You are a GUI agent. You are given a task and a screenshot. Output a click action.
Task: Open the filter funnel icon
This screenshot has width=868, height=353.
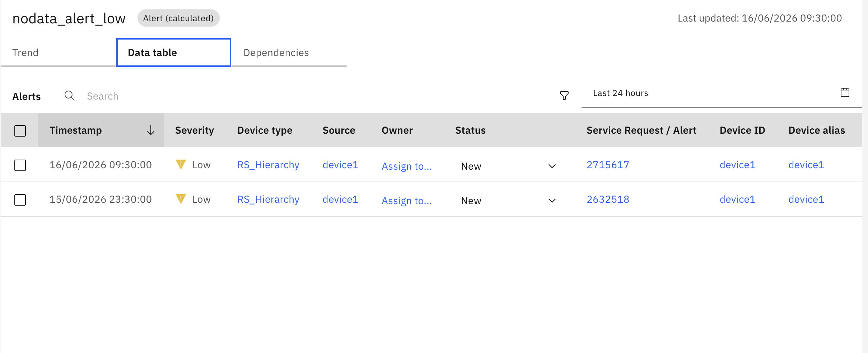[x=564, y=96]
